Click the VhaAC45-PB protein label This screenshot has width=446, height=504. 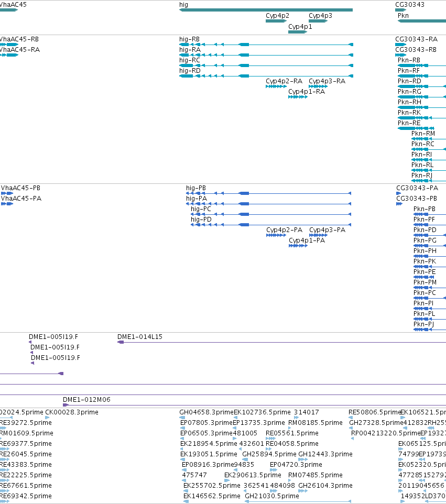click(x=20, y=188)
